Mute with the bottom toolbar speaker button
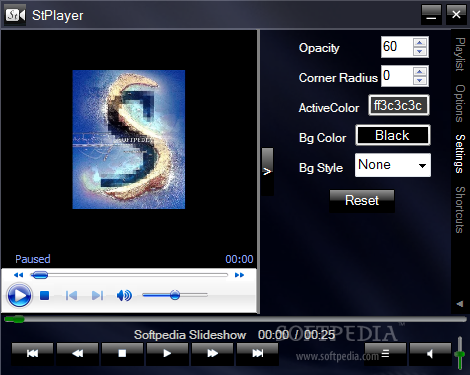470x375 pixels. 430,354
